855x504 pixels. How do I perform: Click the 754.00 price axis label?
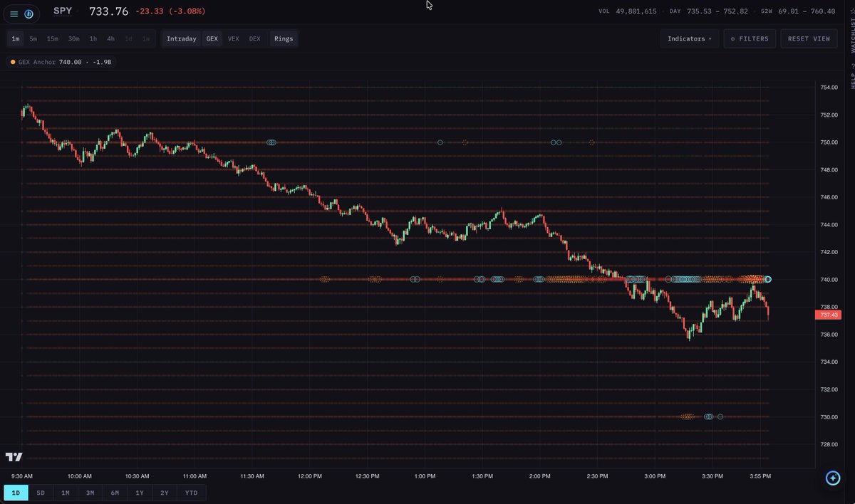pos(829,88)
